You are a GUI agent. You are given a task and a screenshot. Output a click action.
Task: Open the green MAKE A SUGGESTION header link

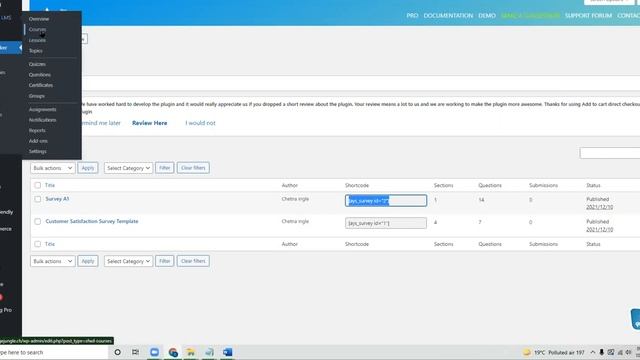(530, 16)
